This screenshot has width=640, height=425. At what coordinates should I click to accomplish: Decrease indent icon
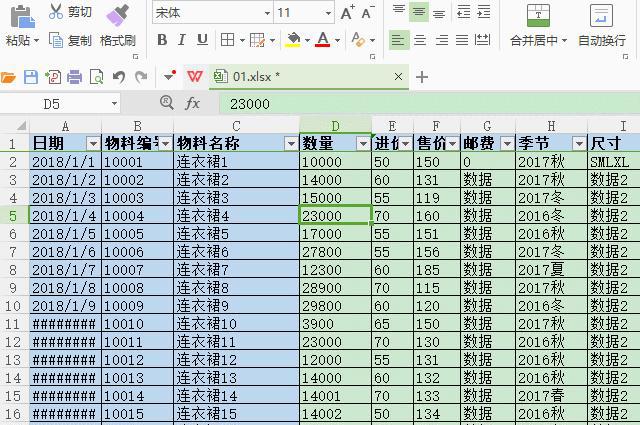[463, 12]
